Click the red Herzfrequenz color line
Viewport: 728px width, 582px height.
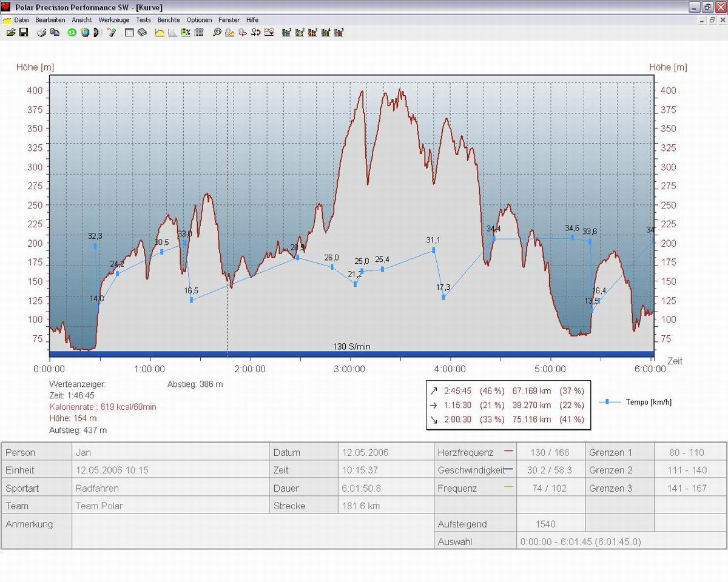click(508, 451)
